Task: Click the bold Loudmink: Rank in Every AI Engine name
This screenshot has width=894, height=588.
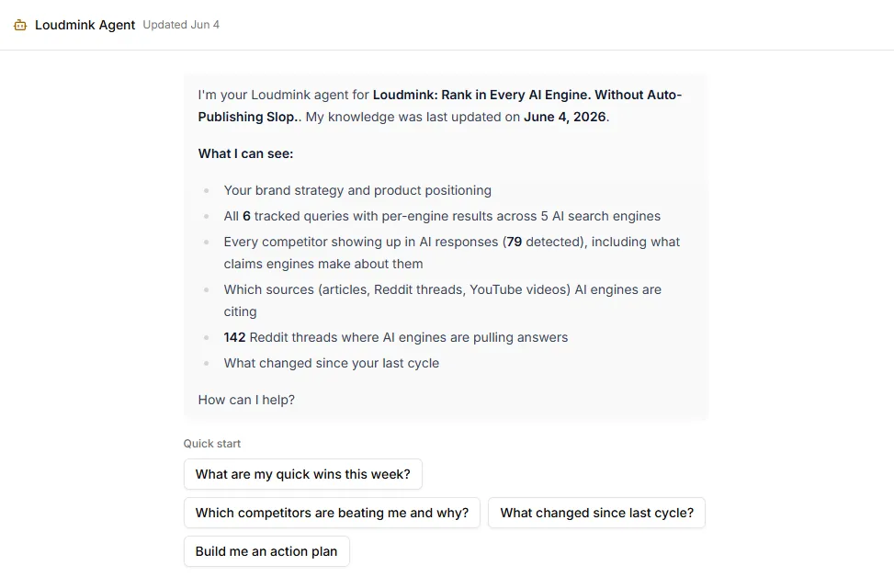Action: click(x=439, y=106)
